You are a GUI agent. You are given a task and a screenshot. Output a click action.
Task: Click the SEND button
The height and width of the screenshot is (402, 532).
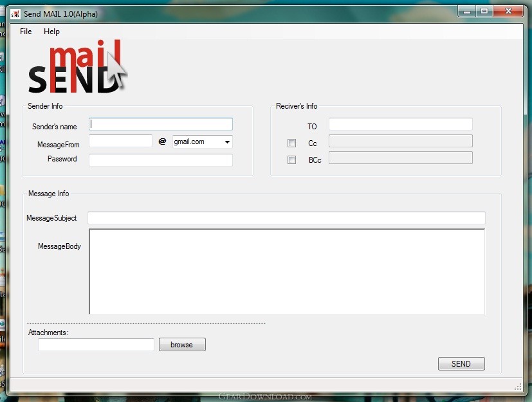pos(461,364)
